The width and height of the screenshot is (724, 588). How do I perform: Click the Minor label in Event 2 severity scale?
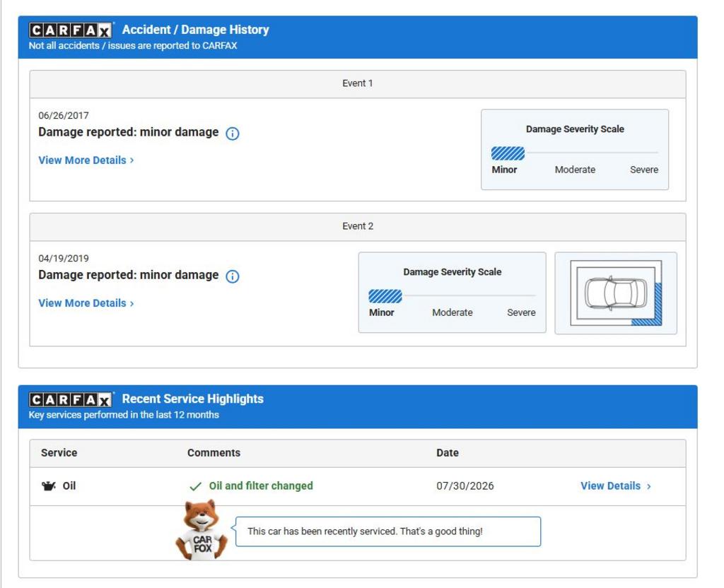point(381,312)
